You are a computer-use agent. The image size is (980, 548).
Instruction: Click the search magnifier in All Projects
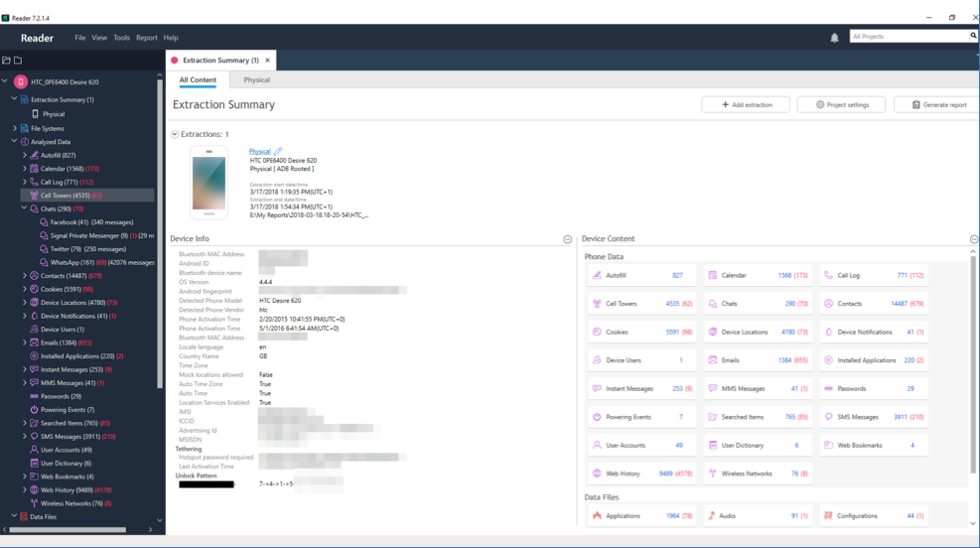[973, 36]
